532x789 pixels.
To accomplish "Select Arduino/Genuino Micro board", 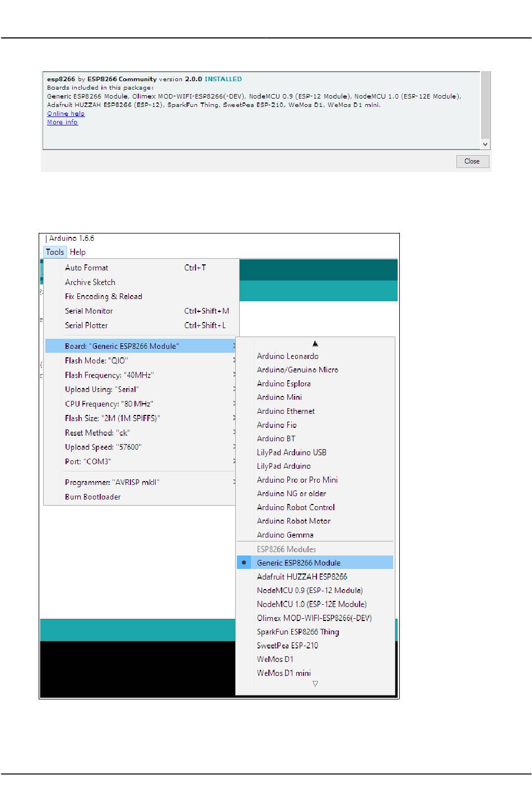I will (x=315, y=370).
